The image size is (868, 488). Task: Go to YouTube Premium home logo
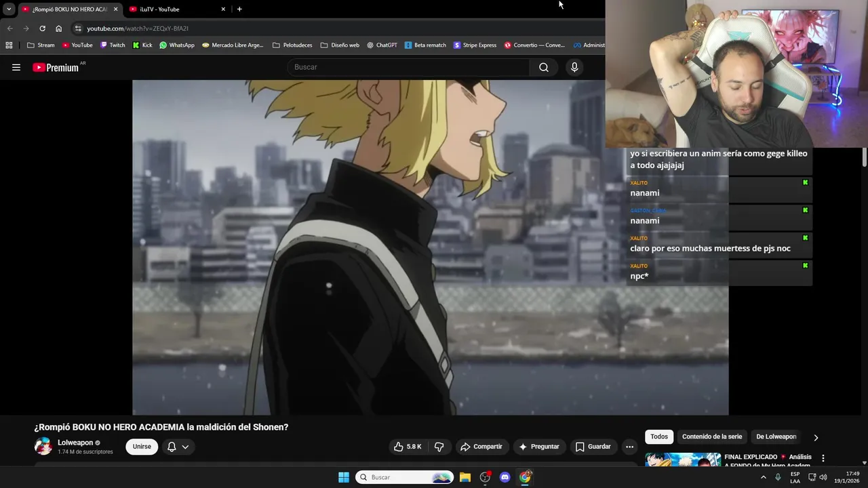coord(56,67)
